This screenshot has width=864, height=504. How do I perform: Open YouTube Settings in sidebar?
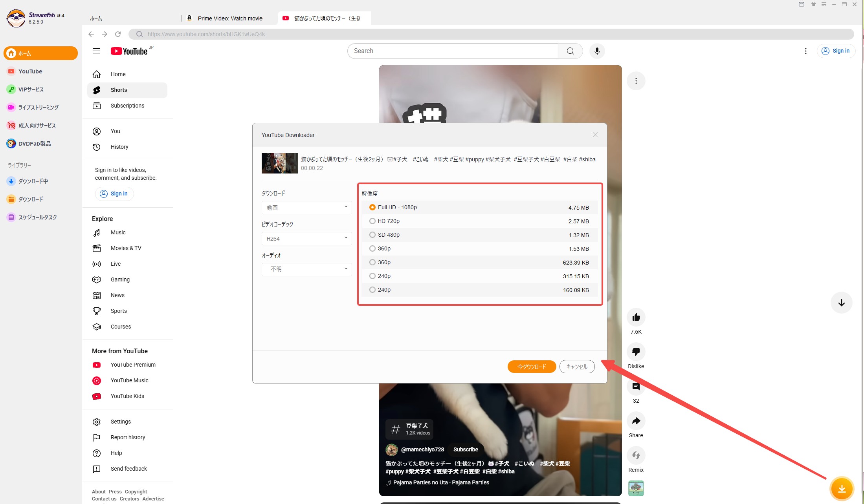pyautogui.click(x=127, y=422)
